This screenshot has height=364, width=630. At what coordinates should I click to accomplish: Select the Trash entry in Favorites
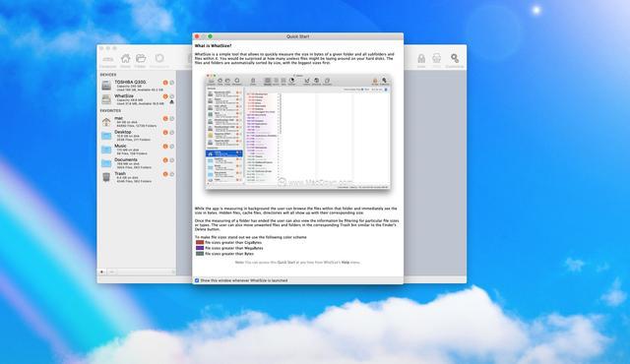click(137, 177)
